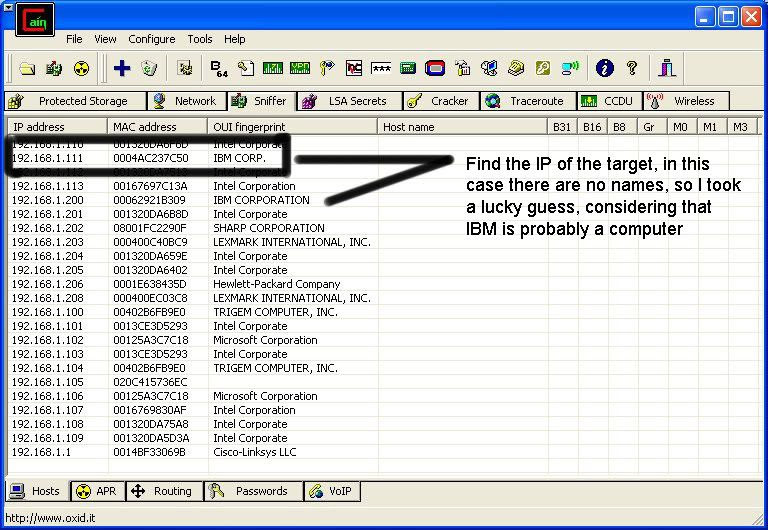Open the VPN client password decoder icon
The height and width of the screenshot is (530, 768).
tap(300, 68)
